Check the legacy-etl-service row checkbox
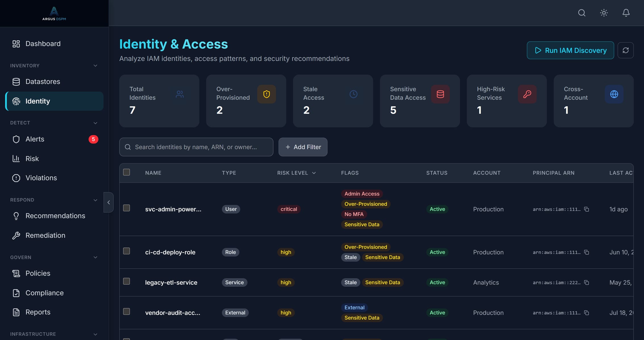The height and width of the screenshot is (340, 644). click(x=126, y=281)
